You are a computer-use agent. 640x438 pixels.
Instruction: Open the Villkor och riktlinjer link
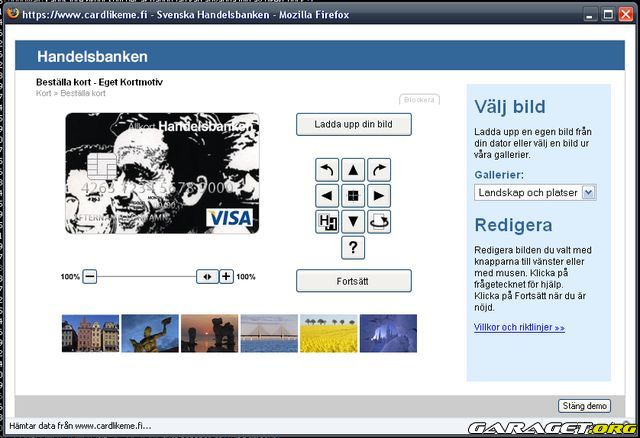(x=519, y=327)
